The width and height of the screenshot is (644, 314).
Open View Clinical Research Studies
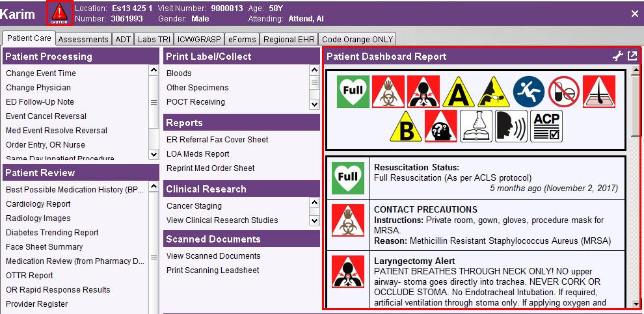click(x=222, y=220)
